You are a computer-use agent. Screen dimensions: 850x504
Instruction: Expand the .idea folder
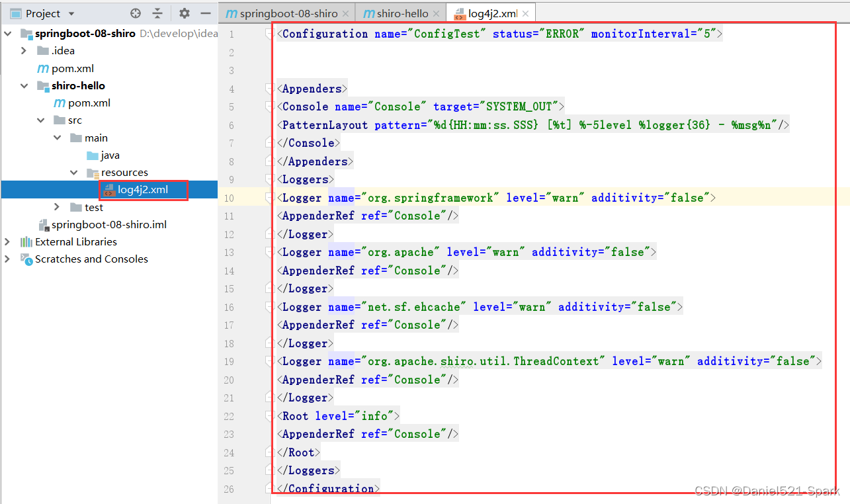(x=24, y=50)
